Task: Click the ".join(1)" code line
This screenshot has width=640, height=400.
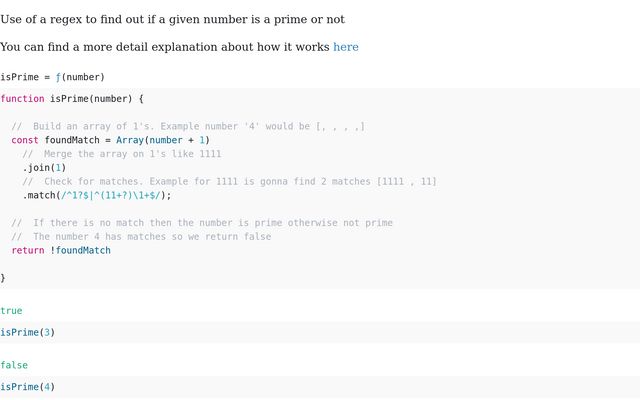Action: [44, 168]
